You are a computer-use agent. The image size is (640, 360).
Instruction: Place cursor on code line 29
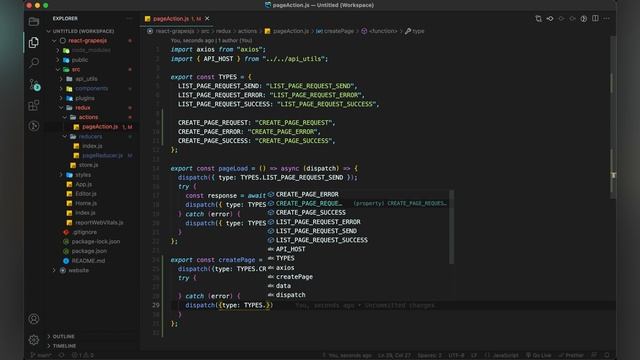(388, 305)
